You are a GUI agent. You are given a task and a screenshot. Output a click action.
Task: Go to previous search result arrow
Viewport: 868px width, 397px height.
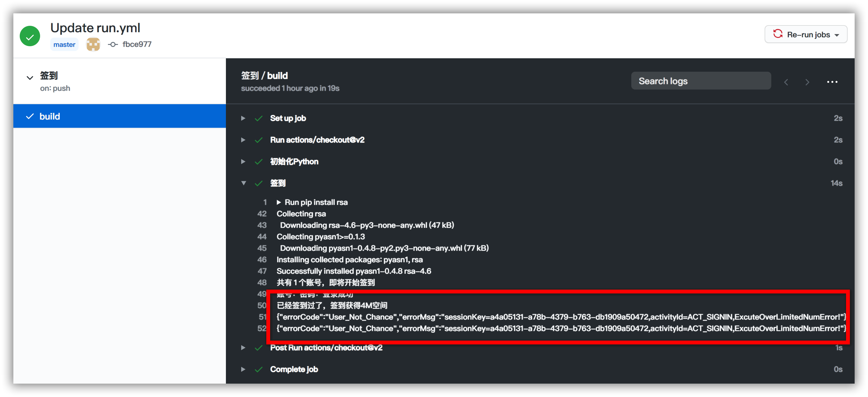click(x=786, y=82)
